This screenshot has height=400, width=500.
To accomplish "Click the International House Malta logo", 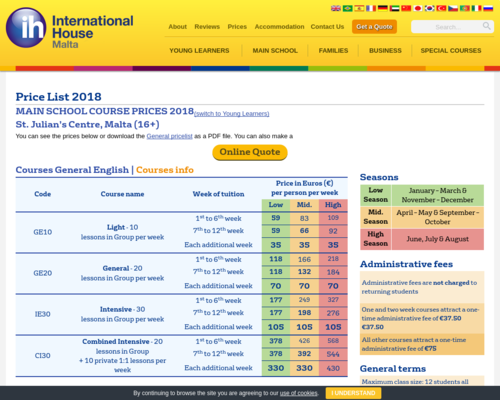I will 69,28.
